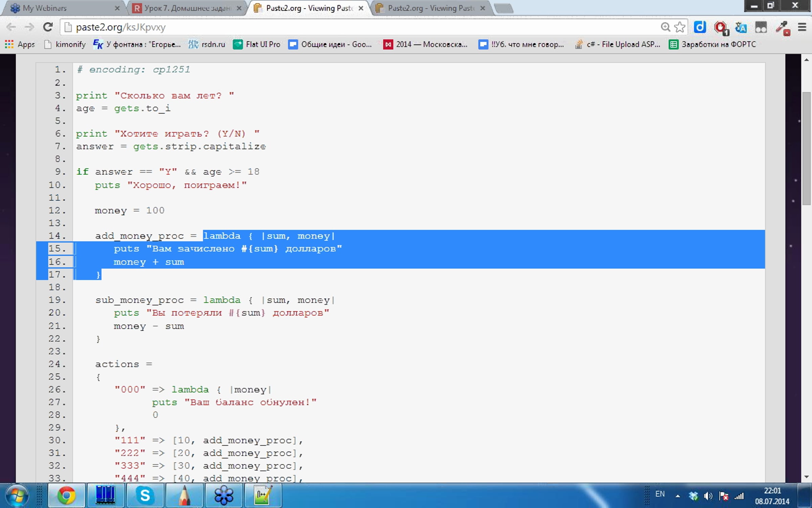Click 'add_money_proc' on line 14

139,236
